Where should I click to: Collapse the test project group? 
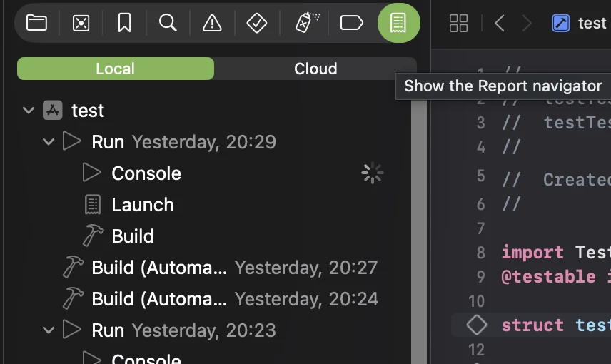(x=29, y=111)
